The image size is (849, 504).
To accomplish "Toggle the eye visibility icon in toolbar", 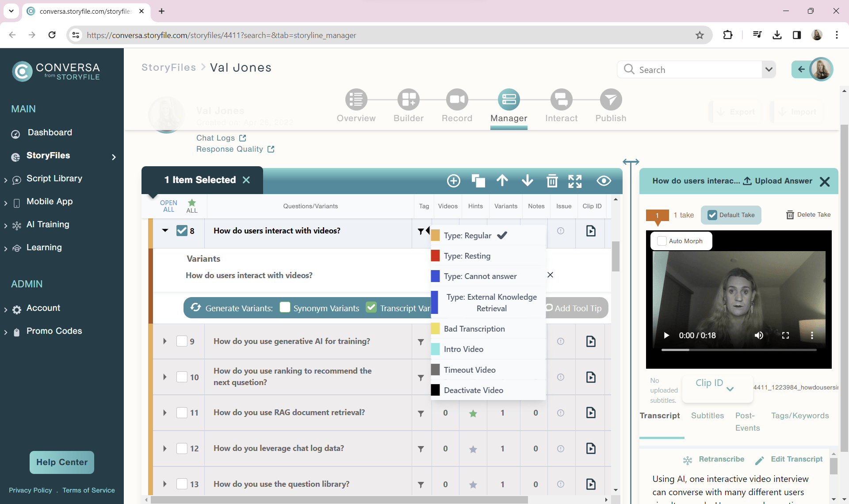I will click(x=604, y=180).
